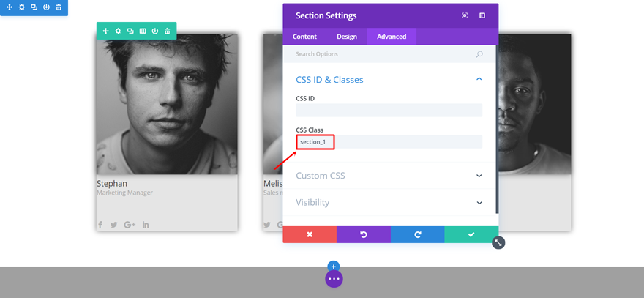Discard changes with the red X button

[310, 234]
